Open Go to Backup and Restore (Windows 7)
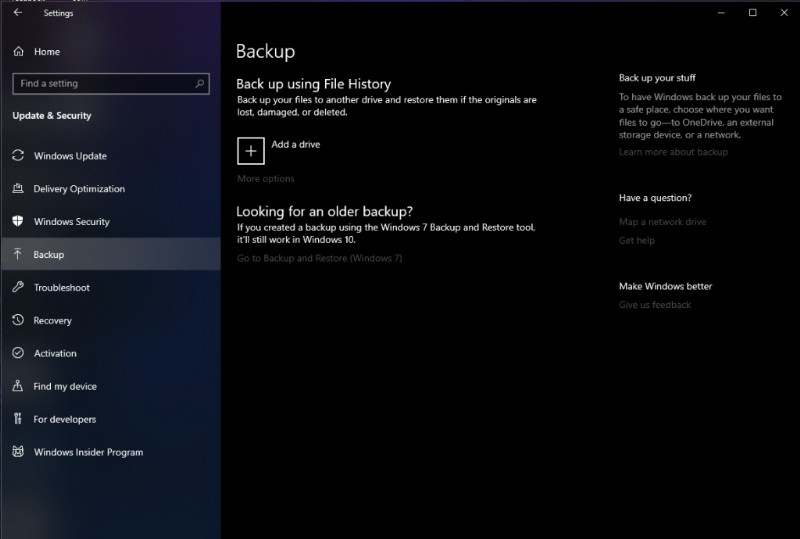 (319, 258)
